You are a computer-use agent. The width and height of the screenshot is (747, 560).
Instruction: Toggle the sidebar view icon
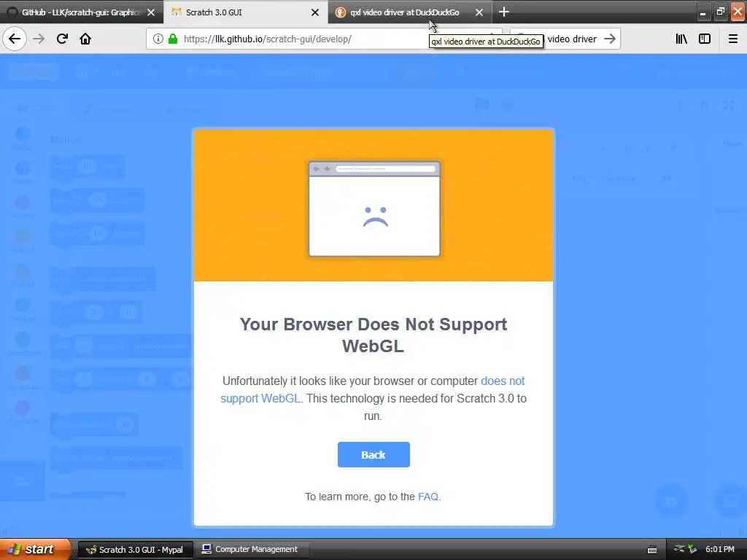click(705, 39)
